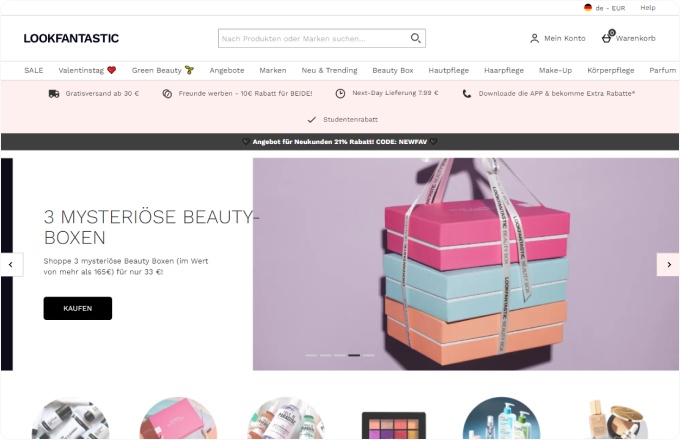Screen dimensions: 680x440
Task: Open the Marken menu
Action: pos(273,70)
